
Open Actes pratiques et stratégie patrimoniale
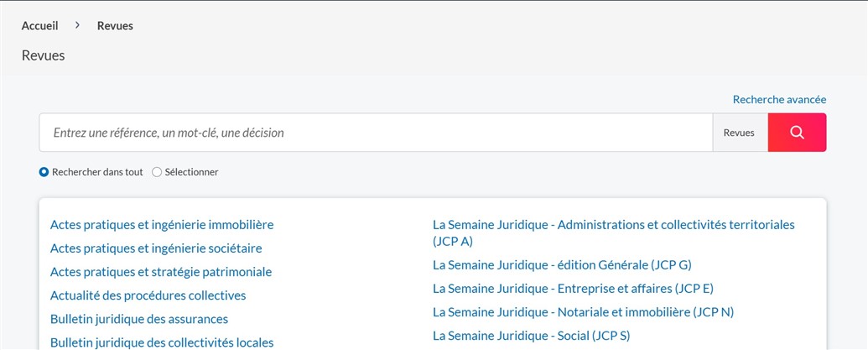tap(161, 273)
